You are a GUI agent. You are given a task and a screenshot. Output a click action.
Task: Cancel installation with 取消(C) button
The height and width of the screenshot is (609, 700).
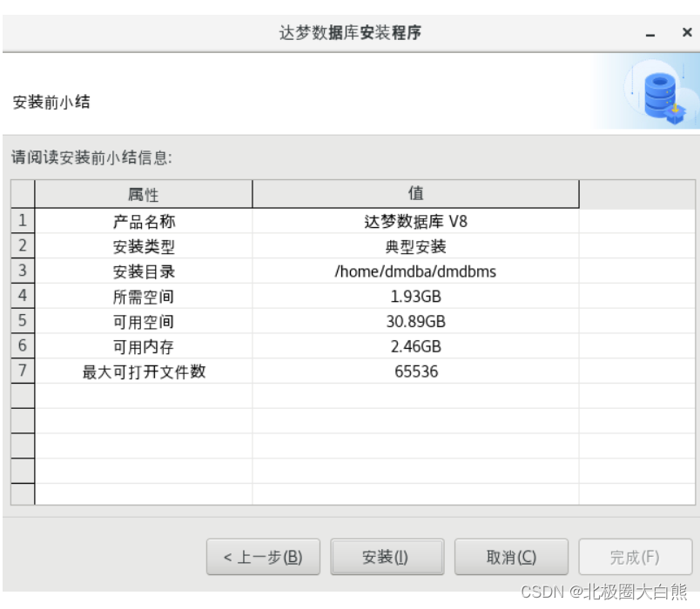coord(511,556)
